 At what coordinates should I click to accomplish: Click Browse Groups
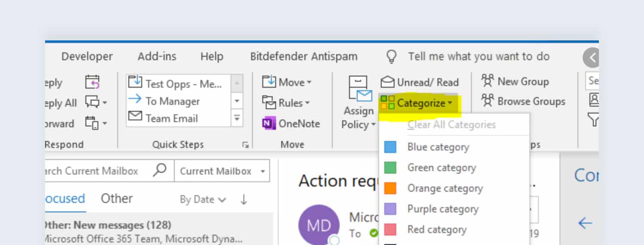click(523, 101)
